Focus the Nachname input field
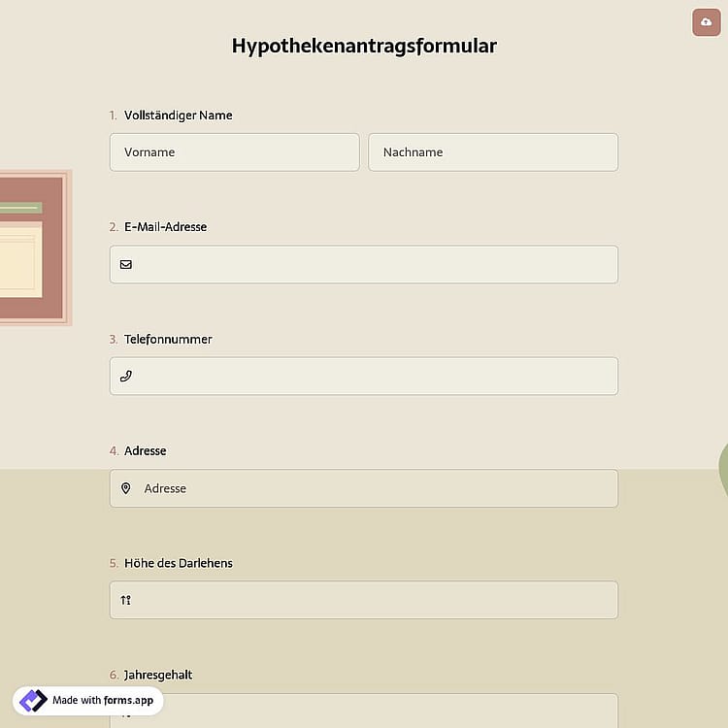Screen dimensions: 728x728 click(493, 152)
